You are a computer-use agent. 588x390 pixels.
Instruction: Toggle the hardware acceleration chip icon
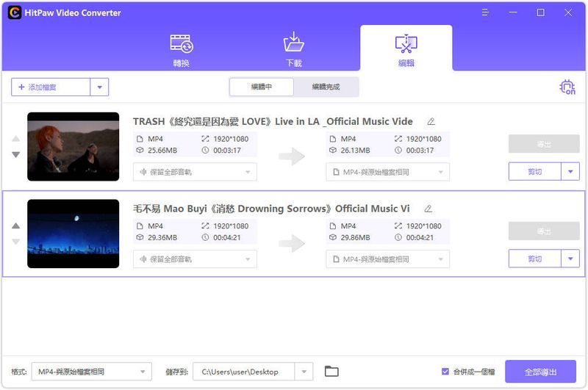[567, 87]
